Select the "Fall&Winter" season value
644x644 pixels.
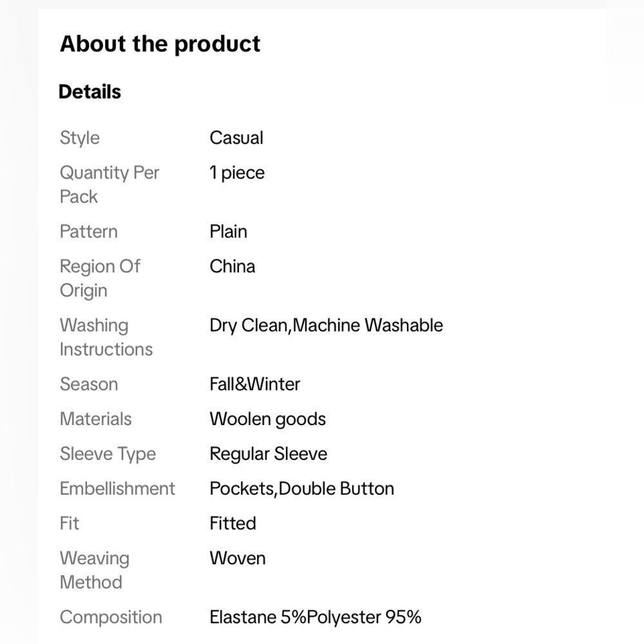[254, 384]
